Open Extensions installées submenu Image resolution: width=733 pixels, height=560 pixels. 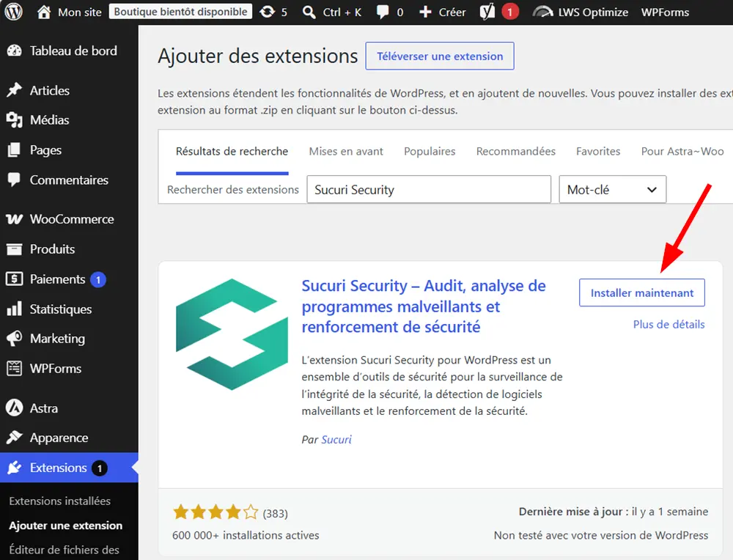60,501
